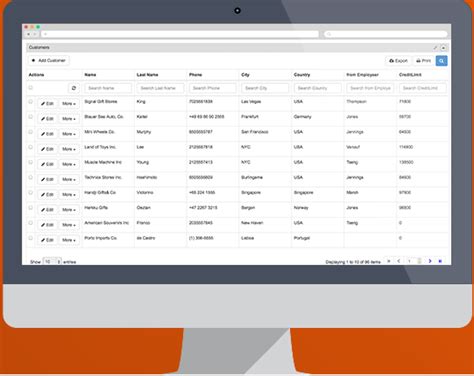Screen dimensions: 474x376
Task: Click the Export button
Action: pos(398,61)
